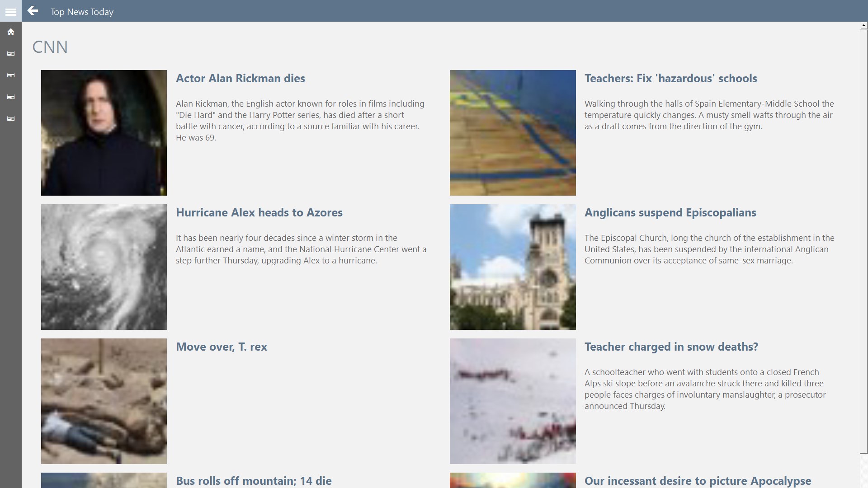The width and height of the screenshot is (868, 488).
Task: Click the Alan Rickman photo thumbnail
Action: [104, 133]
